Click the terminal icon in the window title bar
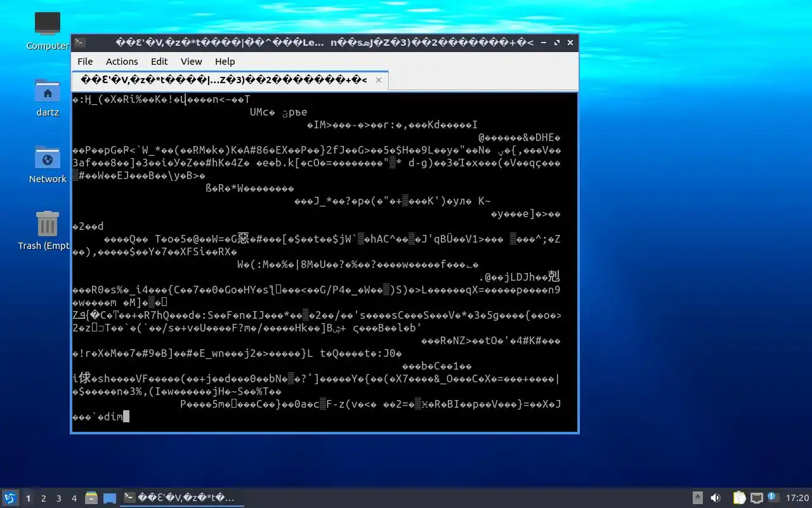The image size is (812, 508). pos(80,43)
